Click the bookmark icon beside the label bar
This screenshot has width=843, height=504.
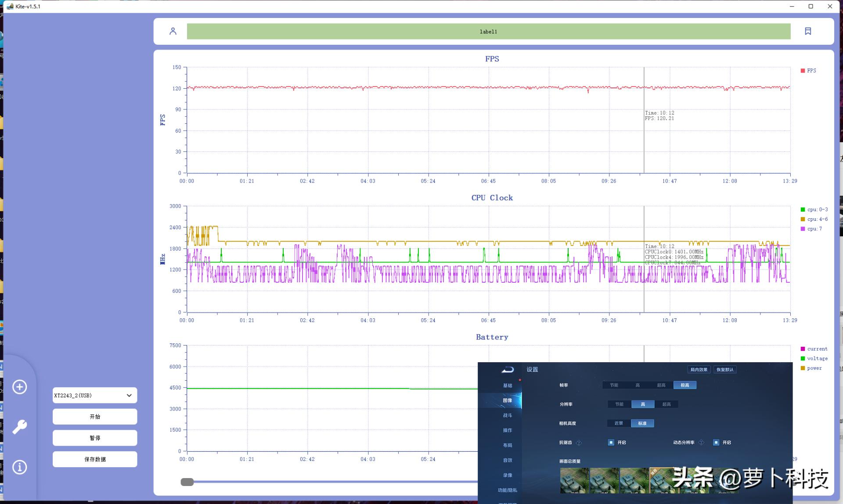click(807, 31)
